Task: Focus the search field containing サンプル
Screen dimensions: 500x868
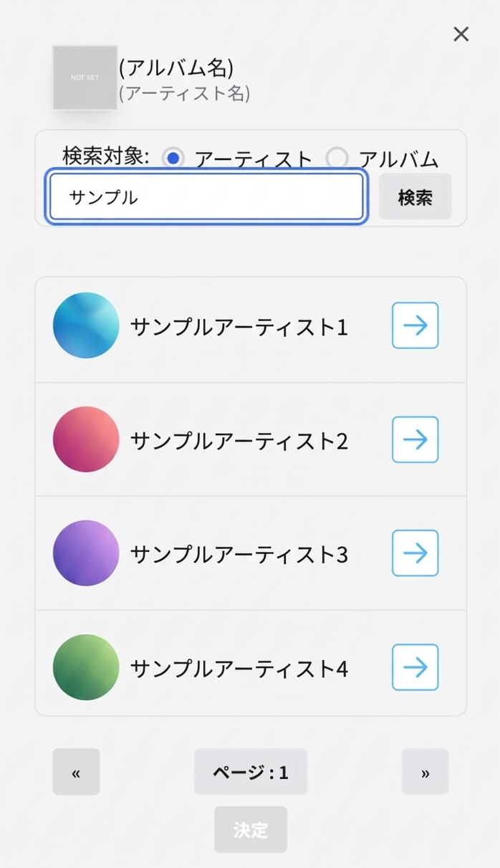Action: point(206,197)
